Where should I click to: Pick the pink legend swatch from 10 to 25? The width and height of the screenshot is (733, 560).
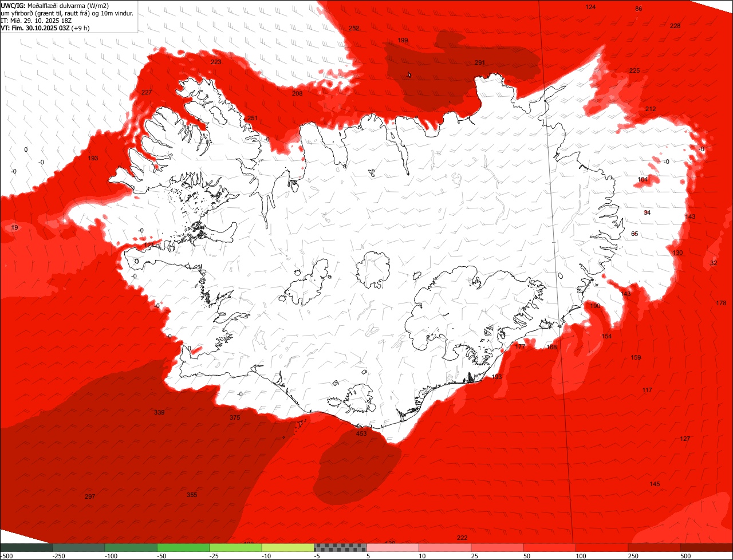point(445,547)
